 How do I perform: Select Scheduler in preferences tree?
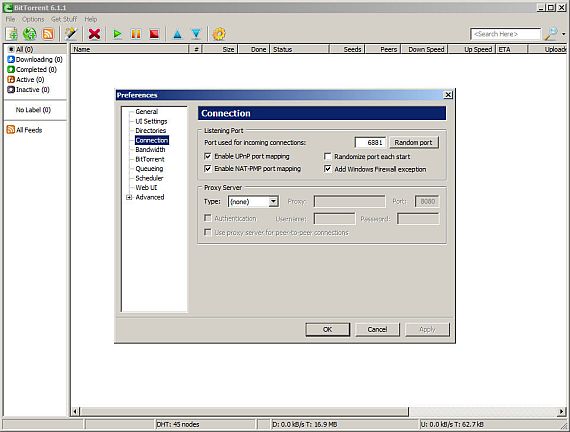coord(149,178)
